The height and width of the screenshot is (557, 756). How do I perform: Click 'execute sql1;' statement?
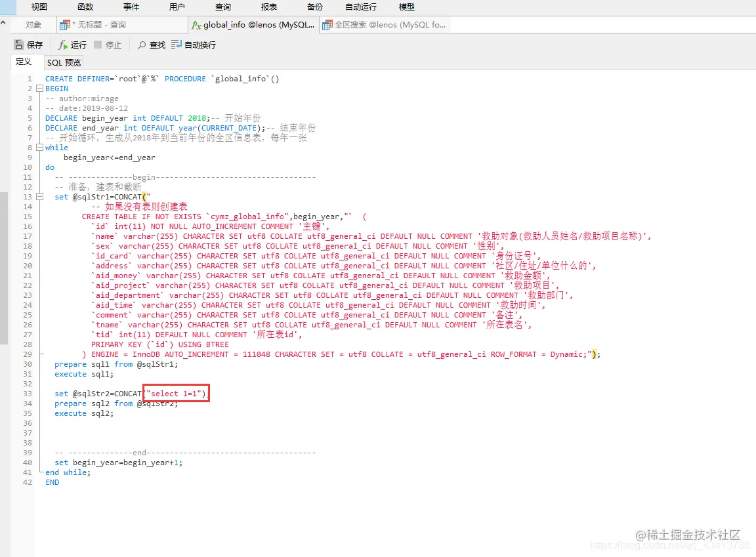(x=84, y=374)
